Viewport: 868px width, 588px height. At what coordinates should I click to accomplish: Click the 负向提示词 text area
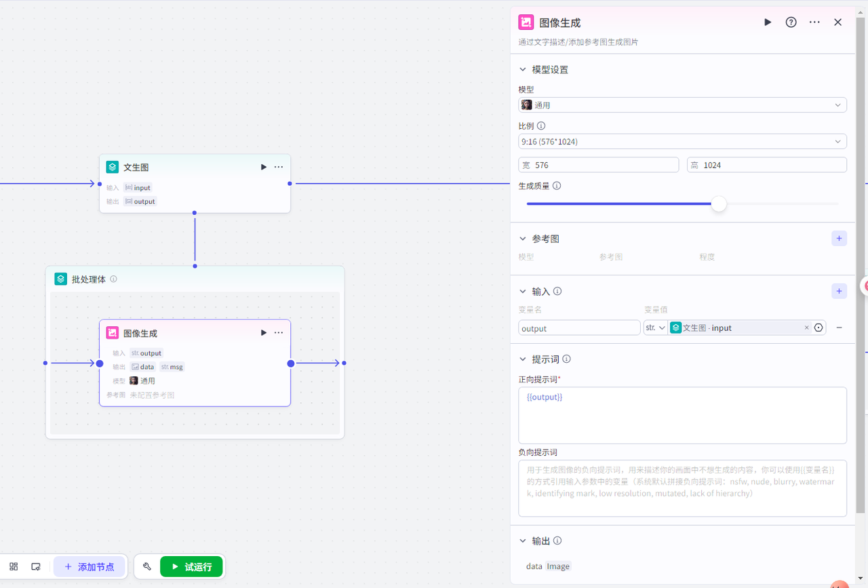point(682,488)
